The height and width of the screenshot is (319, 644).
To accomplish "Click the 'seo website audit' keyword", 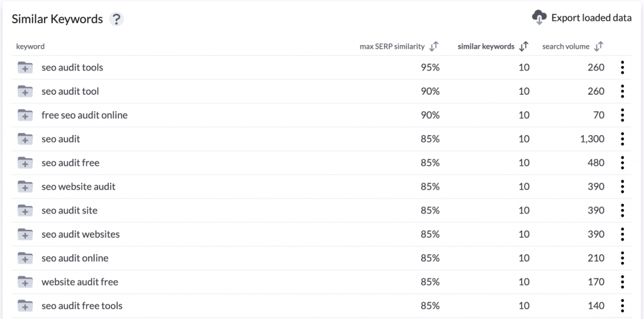I will pyautogui.click(x=79, y=187).
